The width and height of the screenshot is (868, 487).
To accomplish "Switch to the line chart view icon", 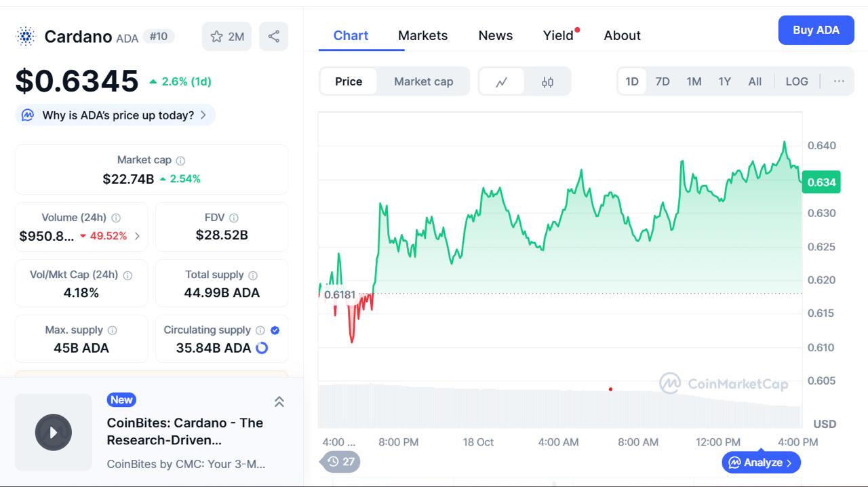I will tap(502, 82).
